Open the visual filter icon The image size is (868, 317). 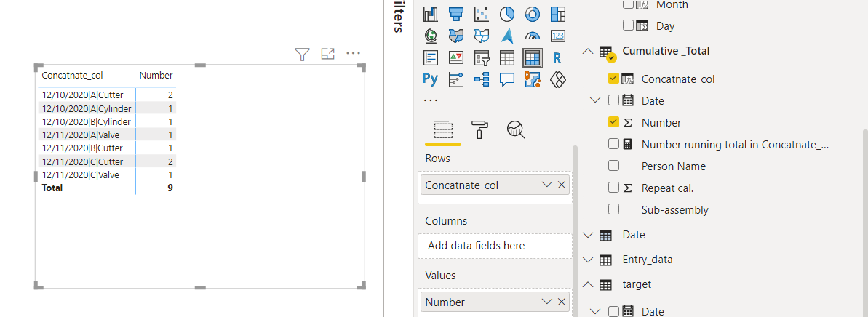(302, 55)
